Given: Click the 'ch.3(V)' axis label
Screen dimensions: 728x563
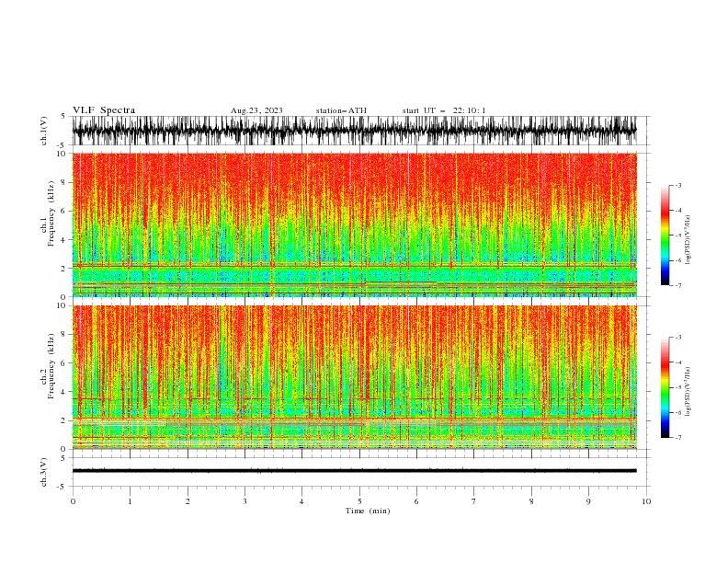Looking at the screenshot, I should coord(44,472).
